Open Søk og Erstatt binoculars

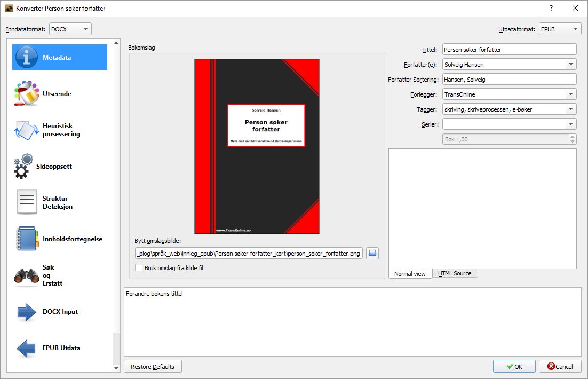(x=27, y=275)
